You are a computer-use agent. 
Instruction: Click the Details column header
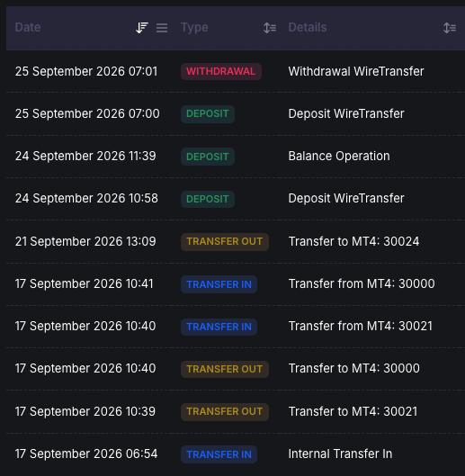tap(308, 27)
